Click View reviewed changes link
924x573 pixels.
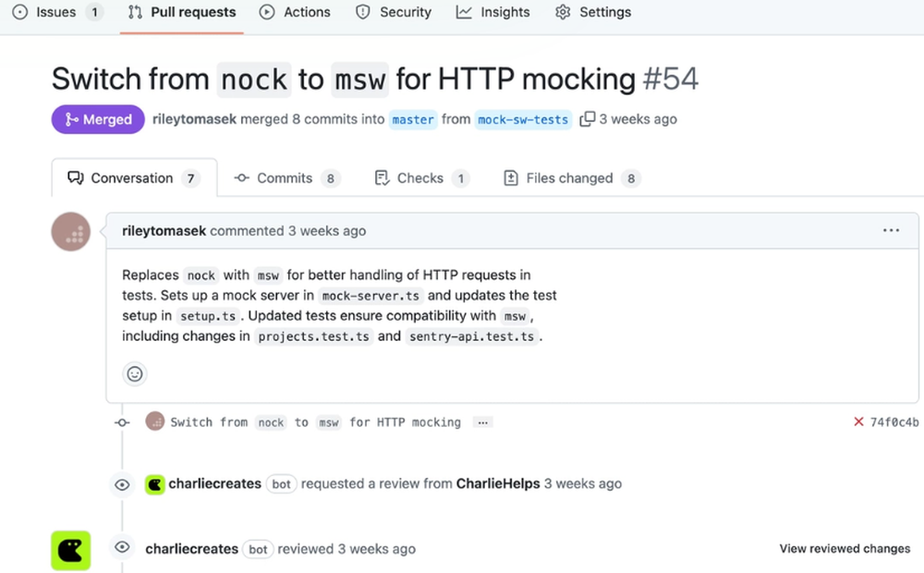[845, 549]
